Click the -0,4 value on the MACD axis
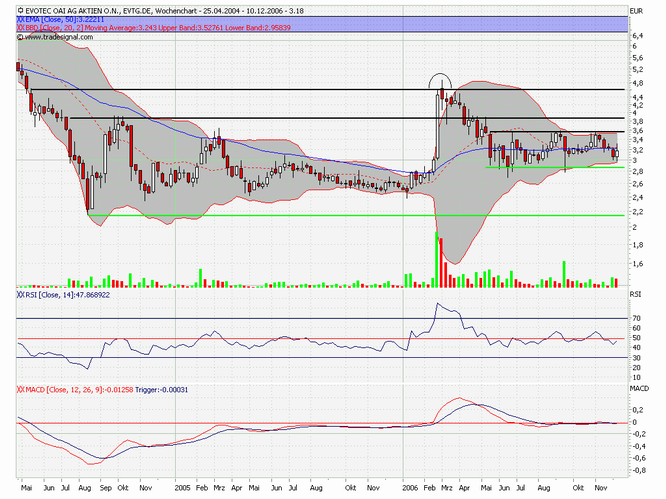 coord(639,446)
